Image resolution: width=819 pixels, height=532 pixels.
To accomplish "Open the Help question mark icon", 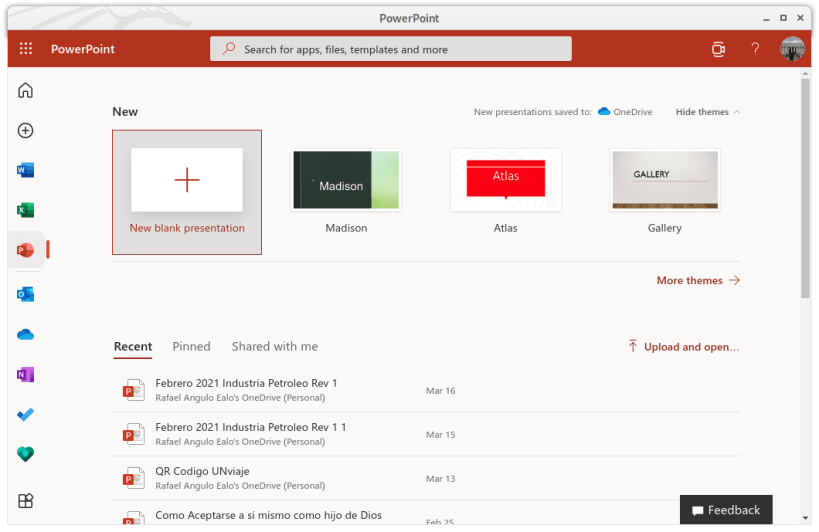I will point(755,49).
